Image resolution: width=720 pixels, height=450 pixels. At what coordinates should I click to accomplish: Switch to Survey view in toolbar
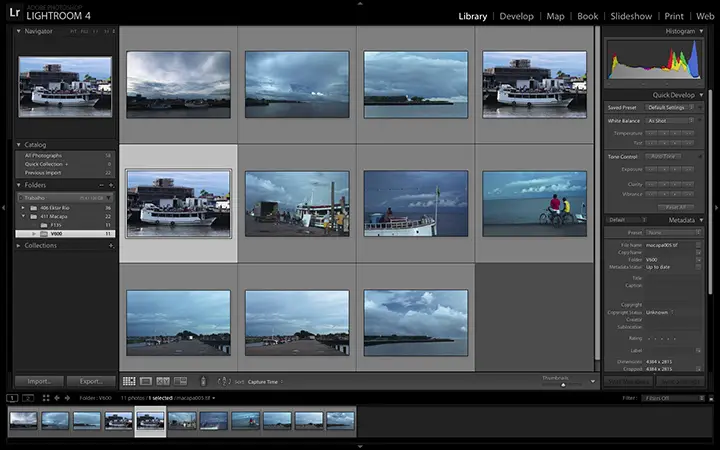(x=180, y=381)
